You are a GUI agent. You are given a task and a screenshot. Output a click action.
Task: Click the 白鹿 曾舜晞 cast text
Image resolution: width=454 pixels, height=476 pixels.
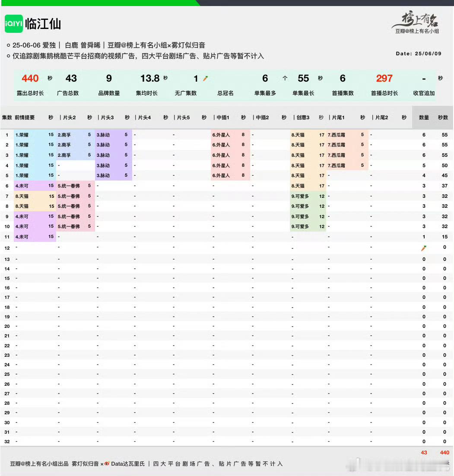(x=83, y=45)
